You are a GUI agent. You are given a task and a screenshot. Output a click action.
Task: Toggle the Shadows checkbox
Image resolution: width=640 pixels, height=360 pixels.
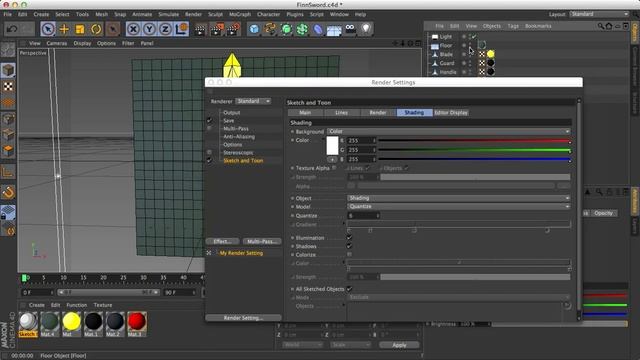click(349, 246)
